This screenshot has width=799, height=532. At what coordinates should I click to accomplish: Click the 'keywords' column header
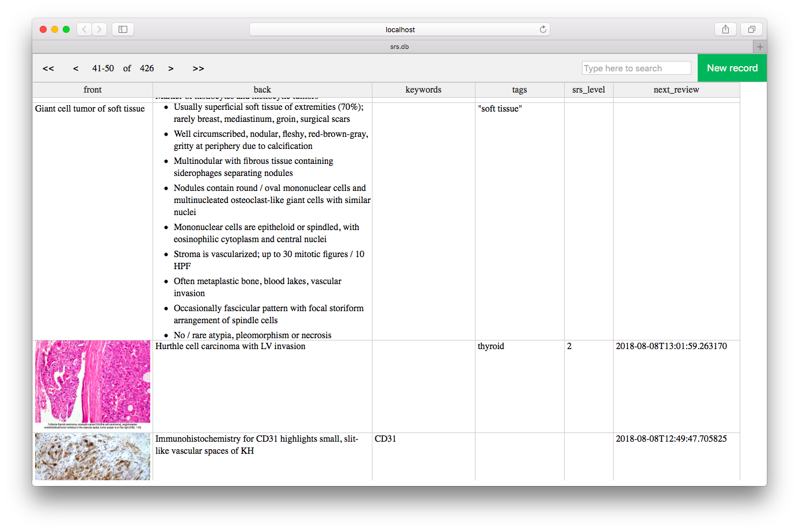424,90
